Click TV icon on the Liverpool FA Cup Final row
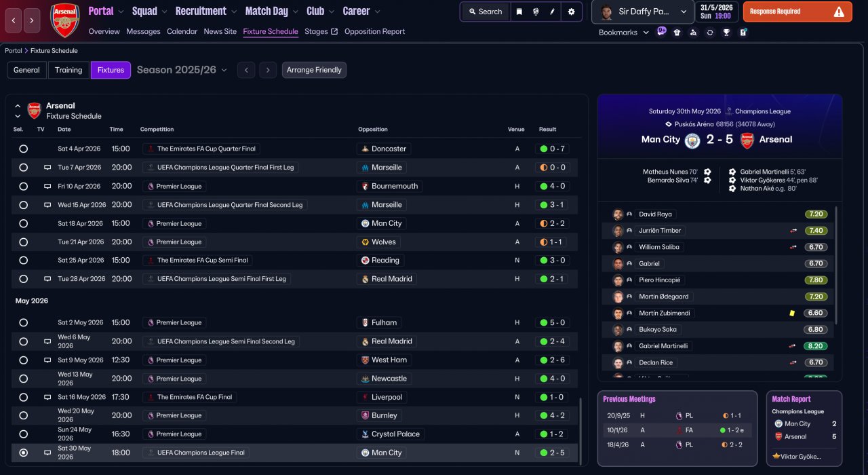Image resolution: width=868 pixels, height=475 pixels. [47, 397]
